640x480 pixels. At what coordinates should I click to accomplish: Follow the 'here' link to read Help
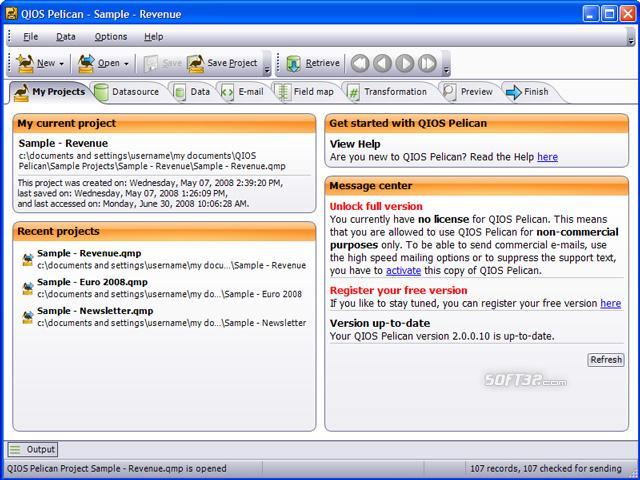click(547, 157)
